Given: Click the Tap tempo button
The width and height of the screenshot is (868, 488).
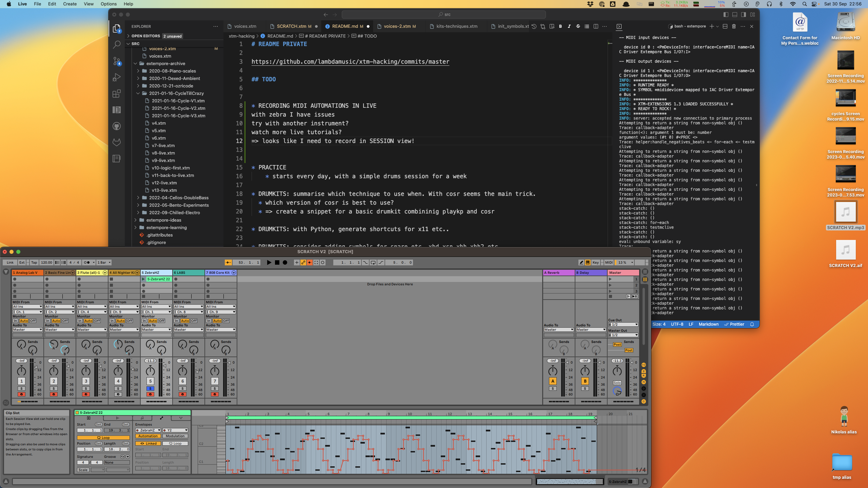Looking at the screenshot, I should [x=34, y=262].
